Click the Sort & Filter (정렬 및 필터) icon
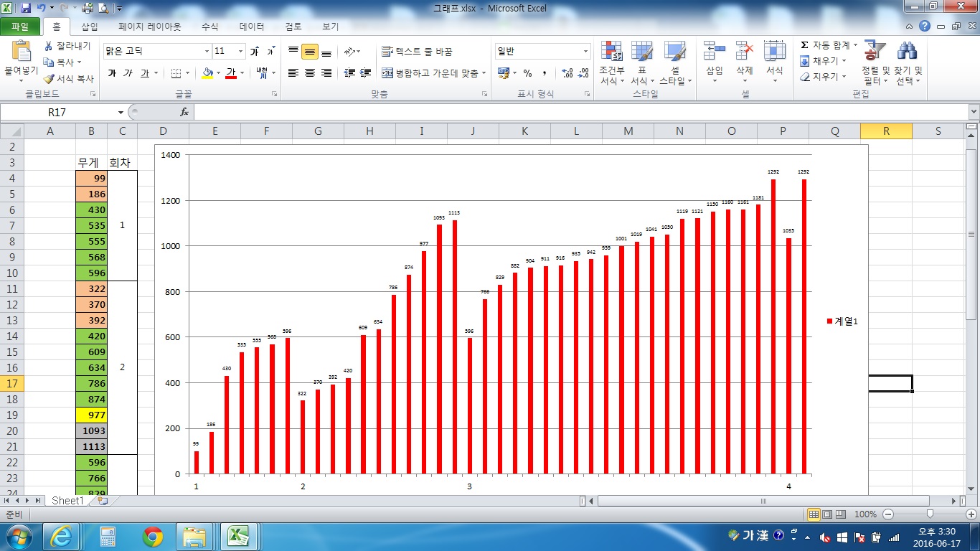The image size is (980, 551). [x=875, y=52]
